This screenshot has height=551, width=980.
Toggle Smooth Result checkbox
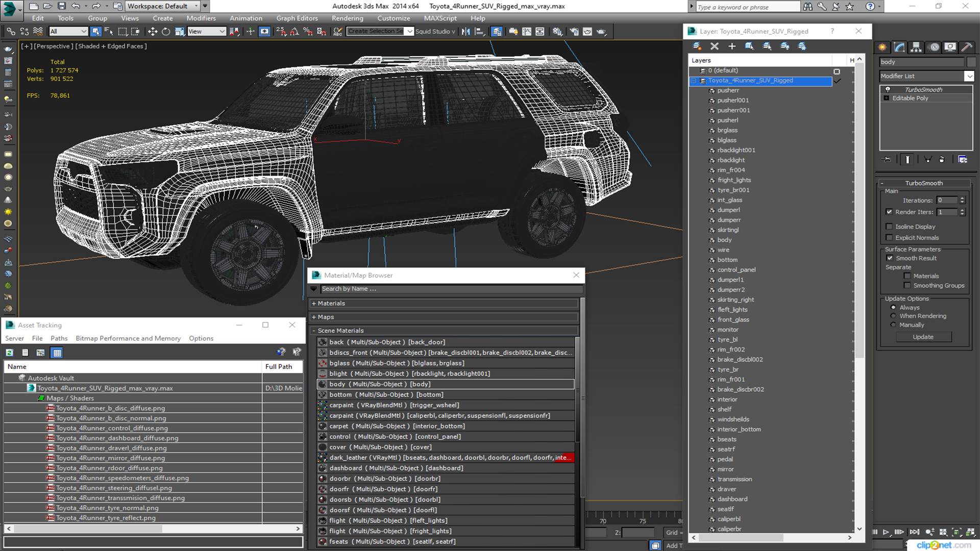click(890, 258)
